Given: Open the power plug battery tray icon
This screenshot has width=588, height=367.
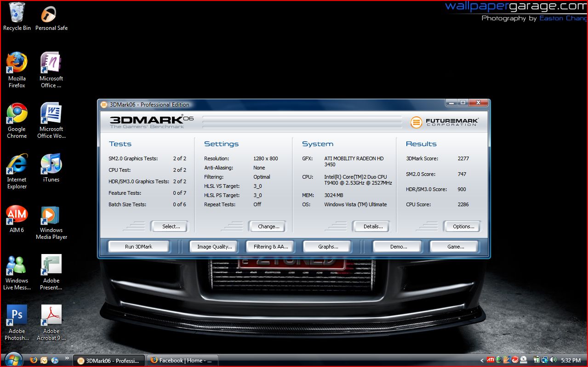Looking at the screenshot, I should (537, 360).
